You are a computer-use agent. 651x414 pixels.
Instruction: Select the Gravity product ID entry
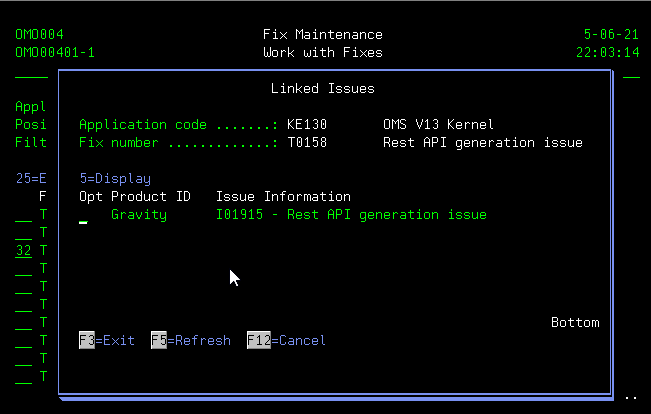(x=138, y=215)
